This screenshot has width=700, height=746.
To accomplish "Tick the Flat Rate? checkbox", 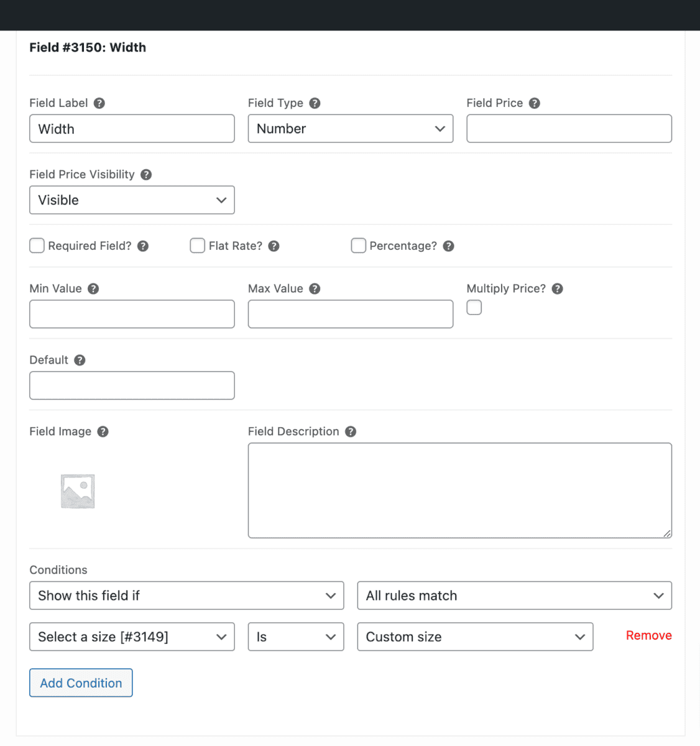I will (x=198, y=246).
